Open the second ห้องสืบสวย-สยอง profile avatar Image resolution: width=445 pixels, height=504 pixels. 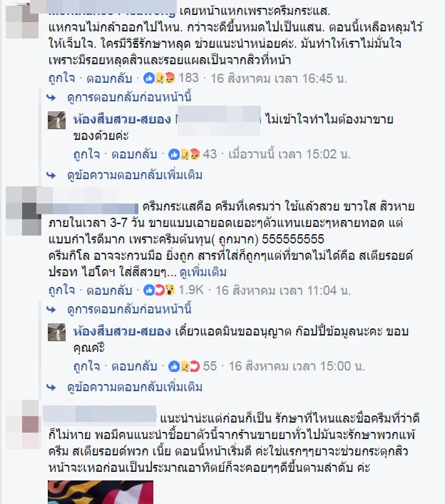56,333
